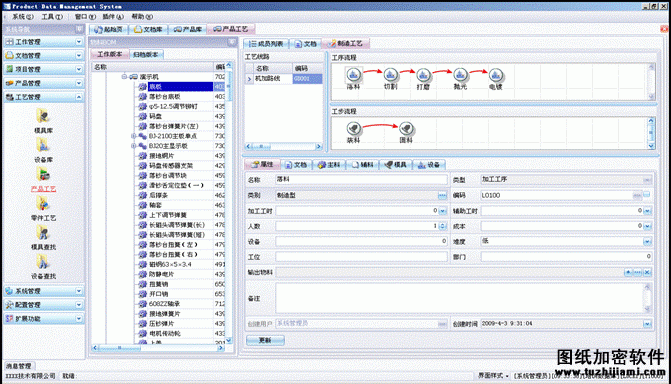The width and height of the screenshot is (671, 384).
Task: Click the assembly icon beside 演示机
Action: 133,77
